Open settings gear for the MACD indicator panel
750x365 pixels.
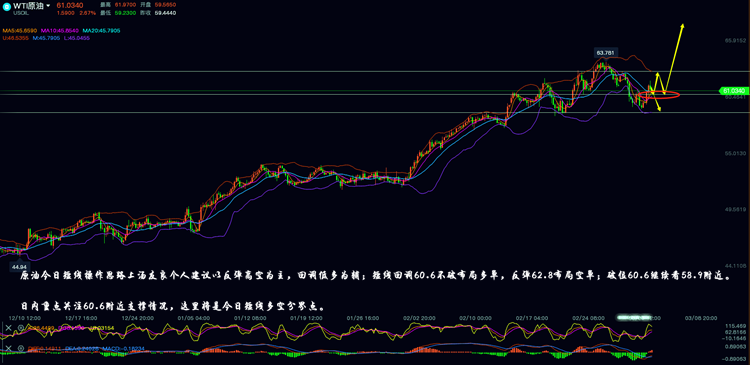[x=21, y=348]
